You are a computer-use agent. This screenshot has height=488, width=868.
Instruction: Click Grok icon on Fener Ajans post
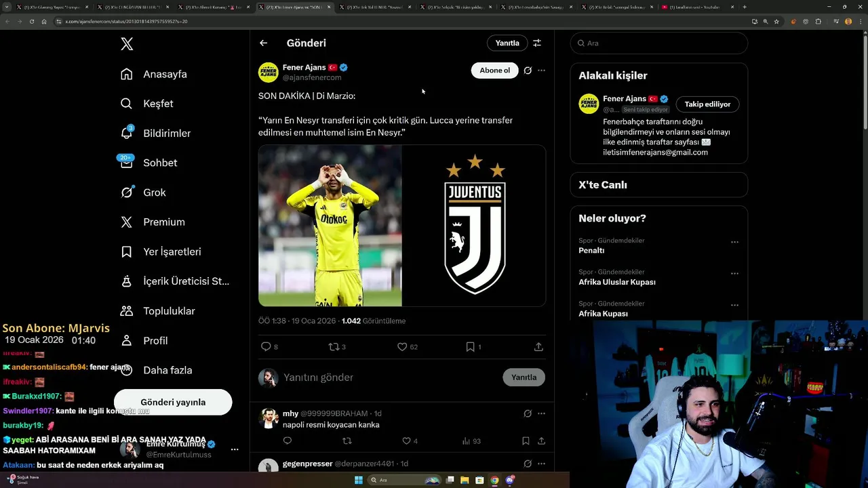[x=528, y=70]
